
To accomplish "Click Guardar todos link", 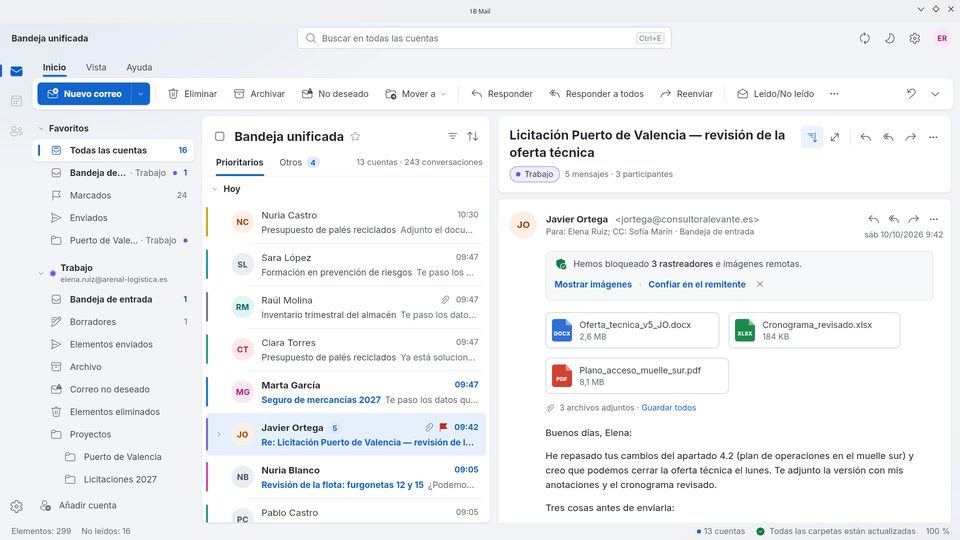I will [669, 408].
